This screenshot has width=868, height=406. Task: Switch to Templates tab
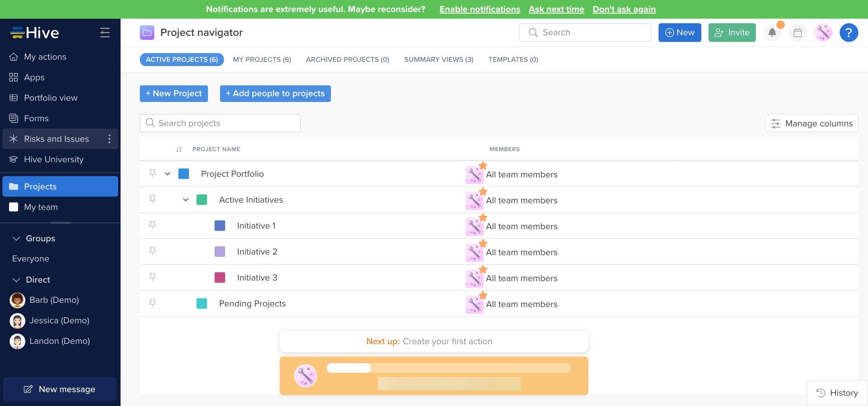(x=513, y=59)
